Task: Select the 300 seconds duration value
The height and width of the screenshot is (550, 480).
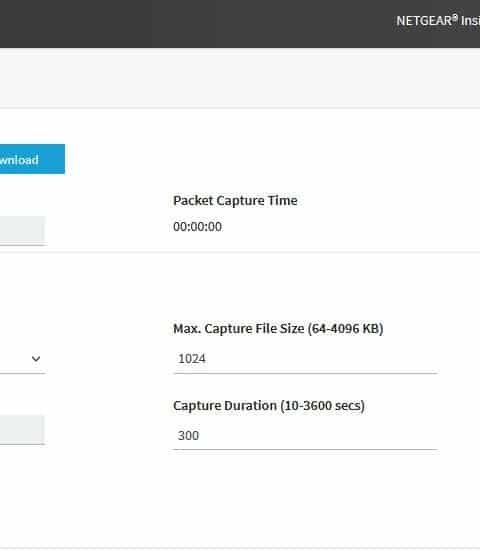Action: [188, 436]
